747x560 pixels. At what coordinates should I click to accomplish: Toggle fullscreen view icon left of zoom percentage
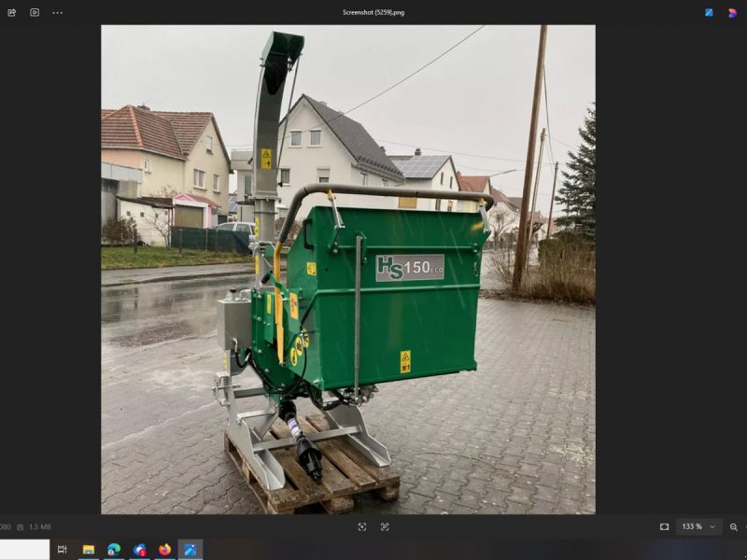[664, 526]
